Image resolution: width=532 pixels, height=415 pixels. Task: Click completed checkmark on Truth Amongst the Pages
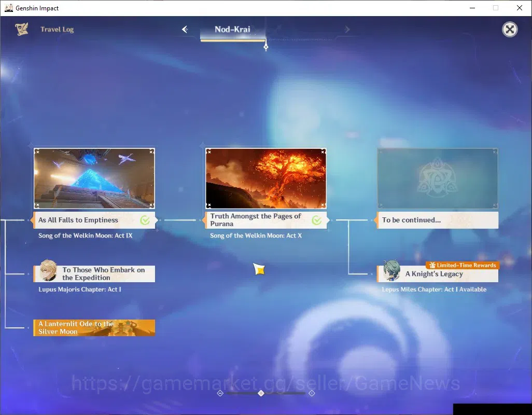tap(316, 220)
